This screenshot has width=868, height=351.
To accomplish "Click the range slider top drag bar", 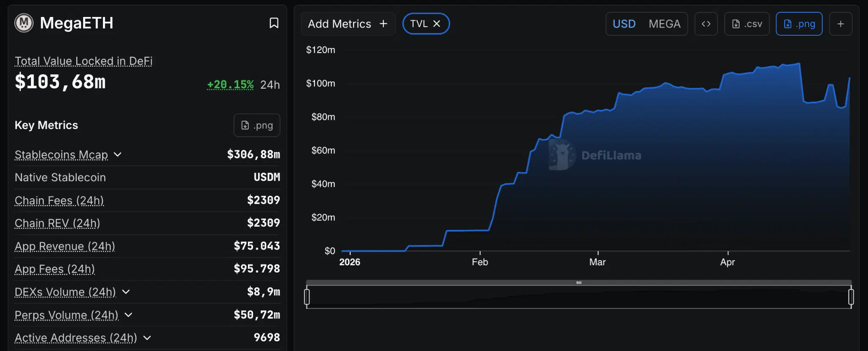I will point(579,283).
